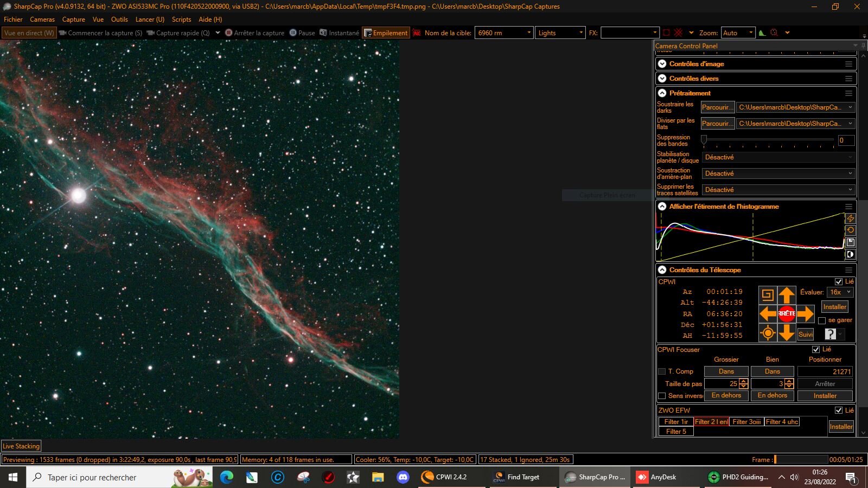Open the Contrôles d'image panel hamburger menu
This screenshot has height=488, width=868.
(848, 64)
